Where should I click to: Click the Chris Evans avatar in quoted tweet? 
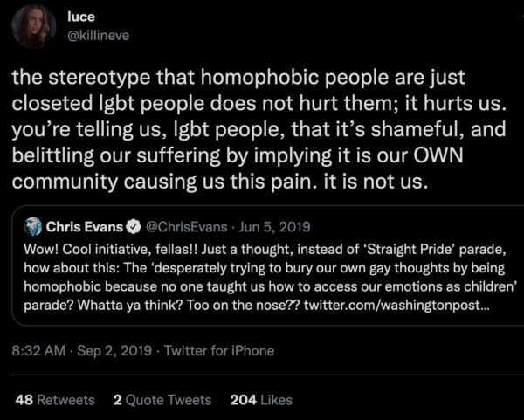coord(34,226)
